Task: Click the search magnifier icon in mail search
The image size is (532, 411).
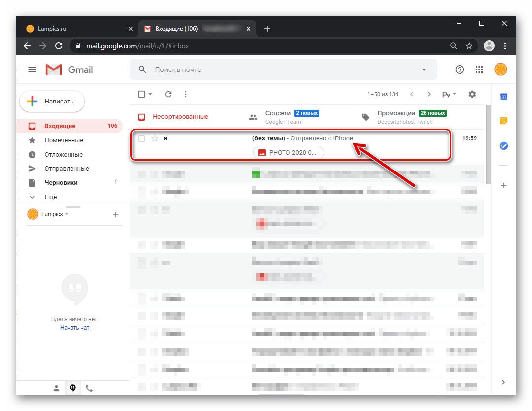Action: coord(142,69)
